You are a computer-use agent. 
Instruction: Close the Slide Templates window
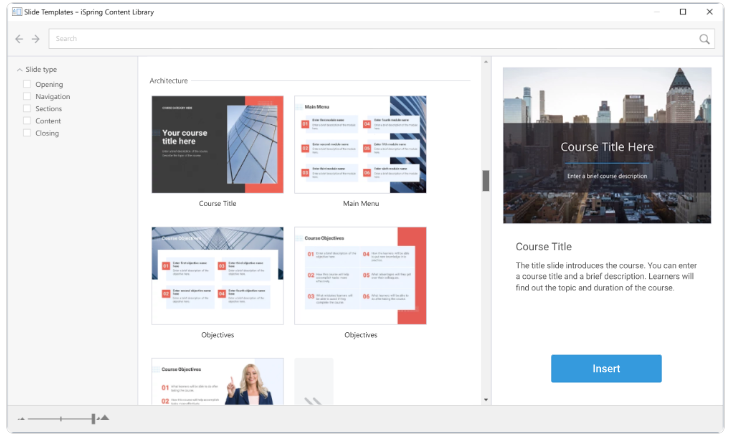click(x=709, y=11)
